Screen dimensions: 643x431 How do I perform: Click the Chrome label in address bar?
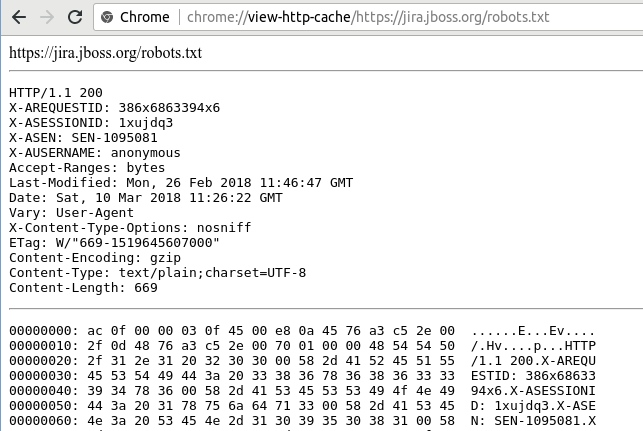coord(144,17)
